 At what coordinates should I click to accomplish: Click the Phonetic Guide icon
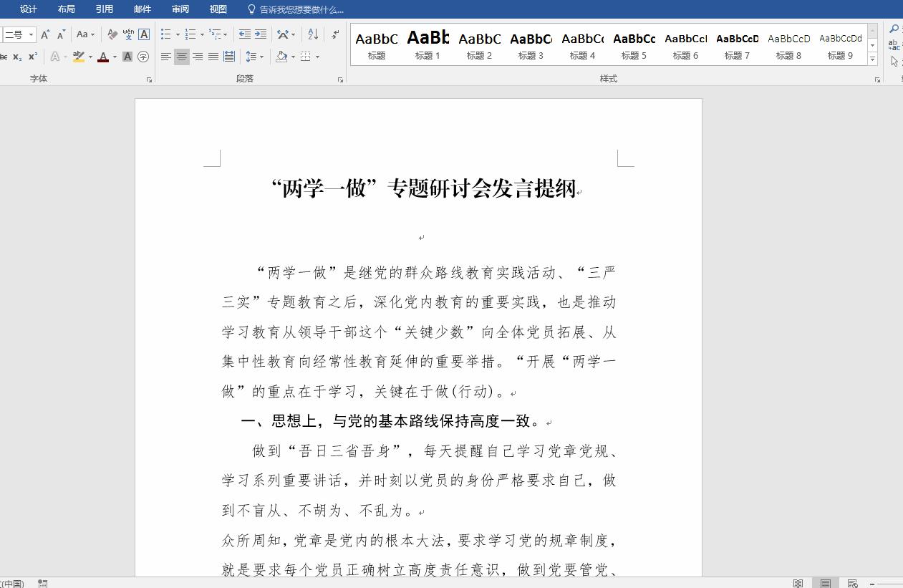coord(128,35)
